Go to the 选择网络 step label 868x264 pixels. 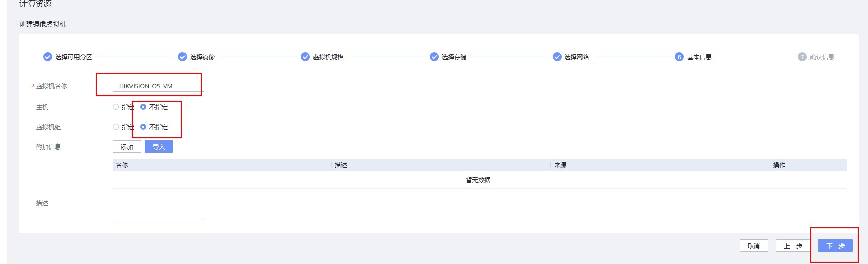576,57
